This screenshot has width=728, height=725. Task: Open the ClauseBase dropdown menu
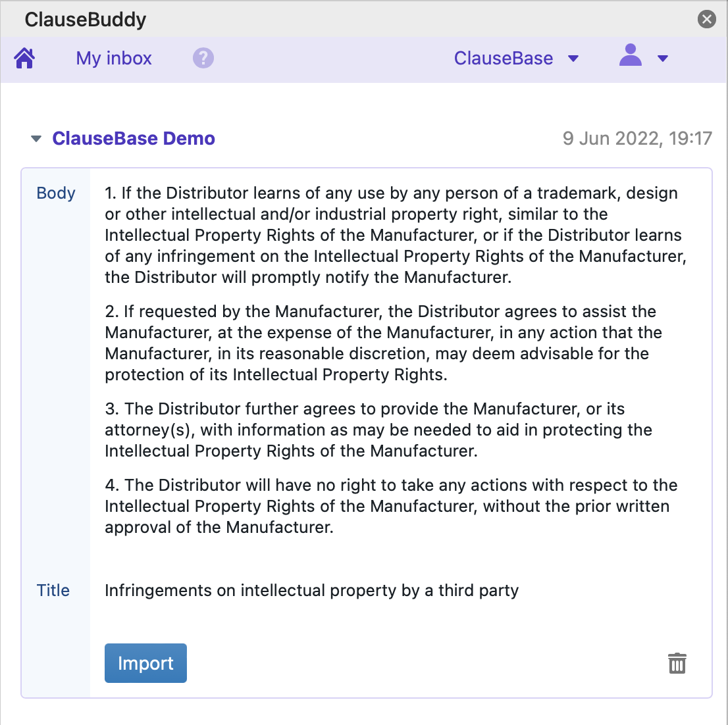516,59
